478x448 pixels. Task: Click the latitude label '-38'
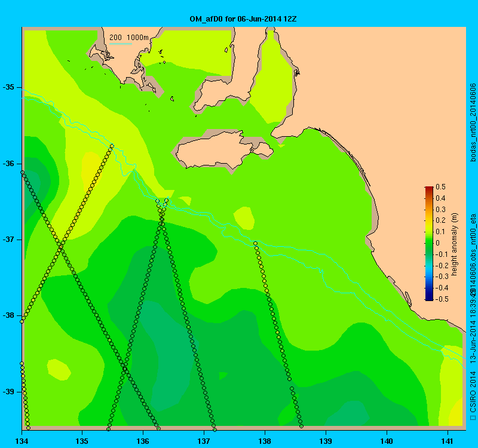coord(8,315)
